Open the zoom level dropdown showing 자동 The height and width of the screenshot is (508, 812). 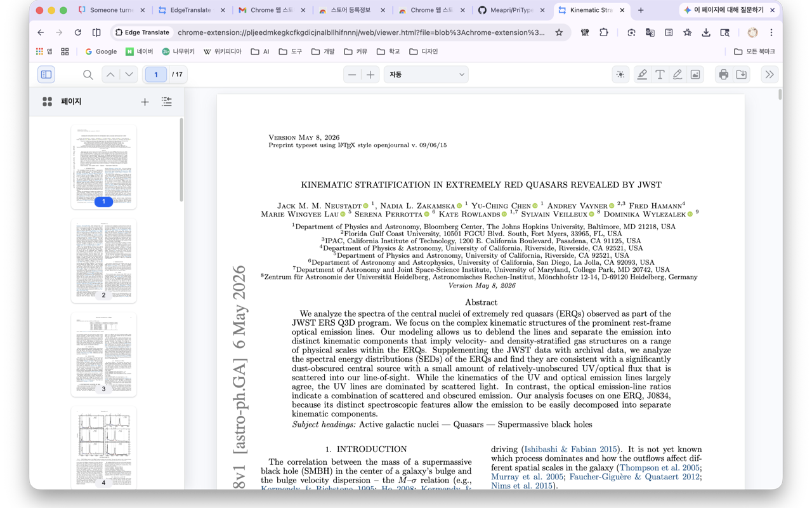426,75
